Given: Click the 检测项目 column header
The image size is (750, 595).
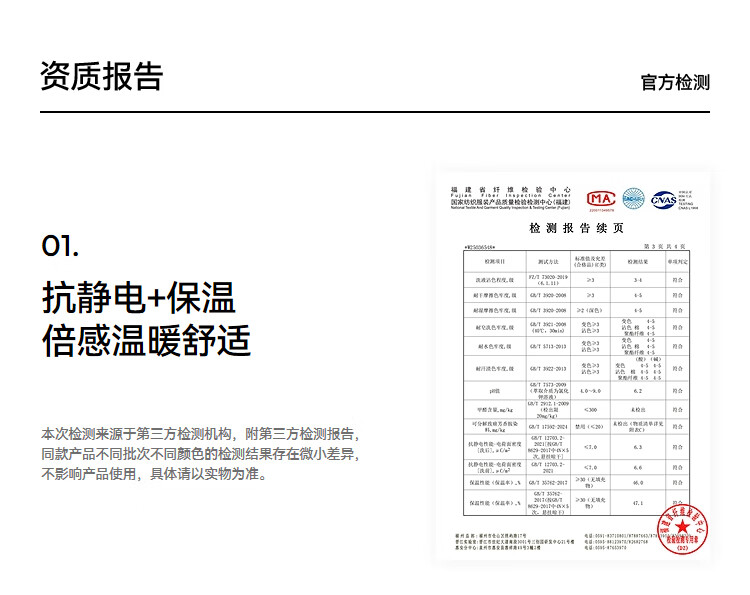Looking at the screenshot, I should tap(495, 262).
